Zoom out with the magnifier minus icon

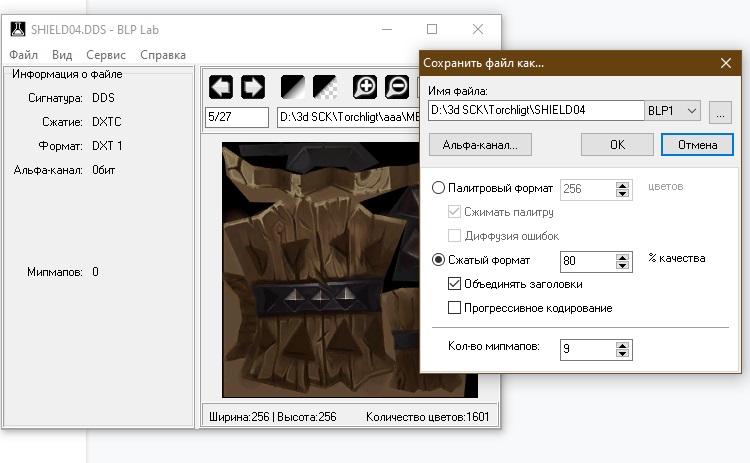click(397, 87)
